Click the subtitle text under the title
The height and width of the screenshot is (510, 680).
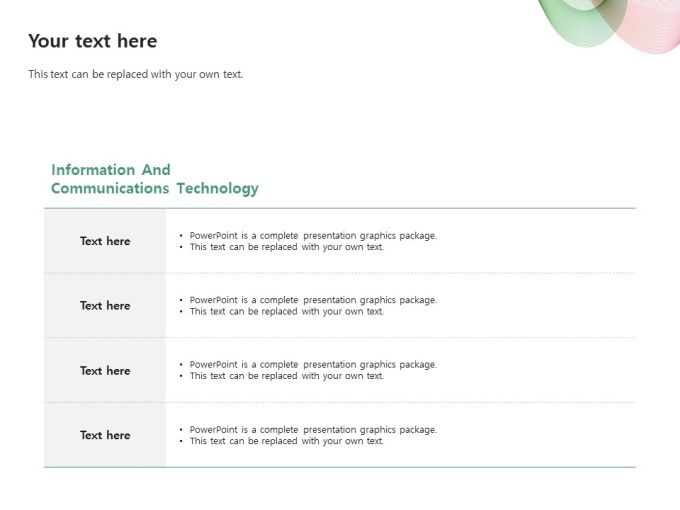136,75
